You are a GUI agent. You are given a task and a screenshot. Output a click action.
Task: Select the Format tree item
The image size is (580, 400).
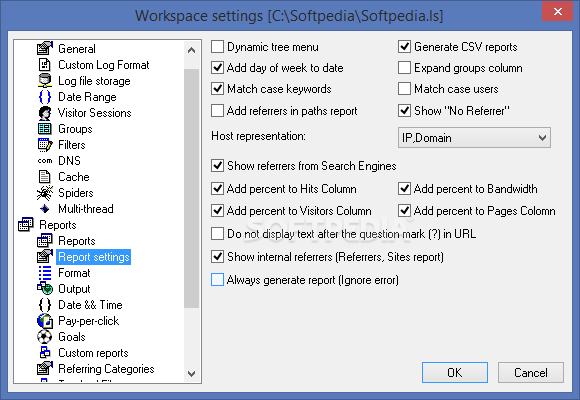click(x=74, y=273)
